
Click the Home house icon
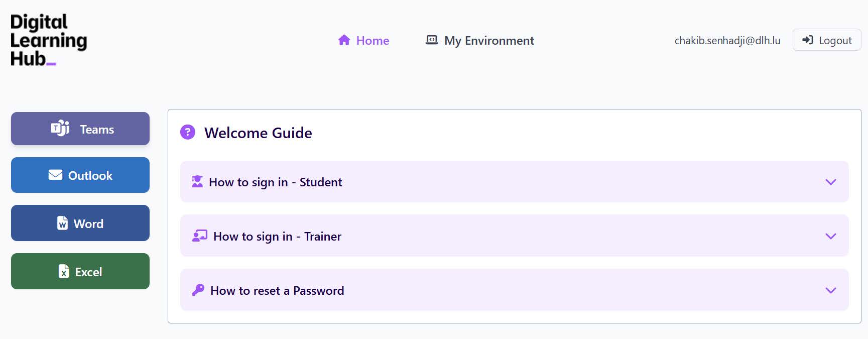(x=344, y=40)
